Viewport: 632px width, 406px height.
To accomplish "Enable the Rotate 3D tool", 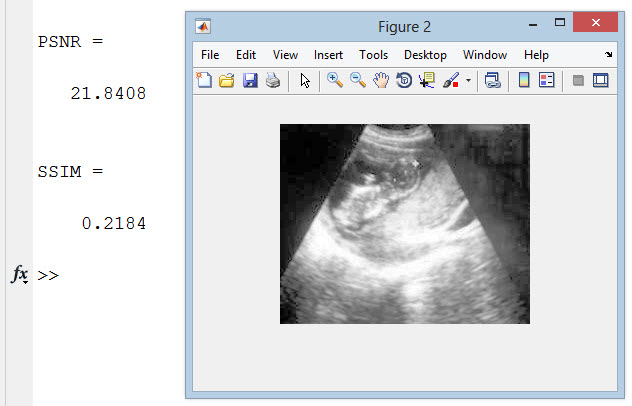I will pos(404,80).
